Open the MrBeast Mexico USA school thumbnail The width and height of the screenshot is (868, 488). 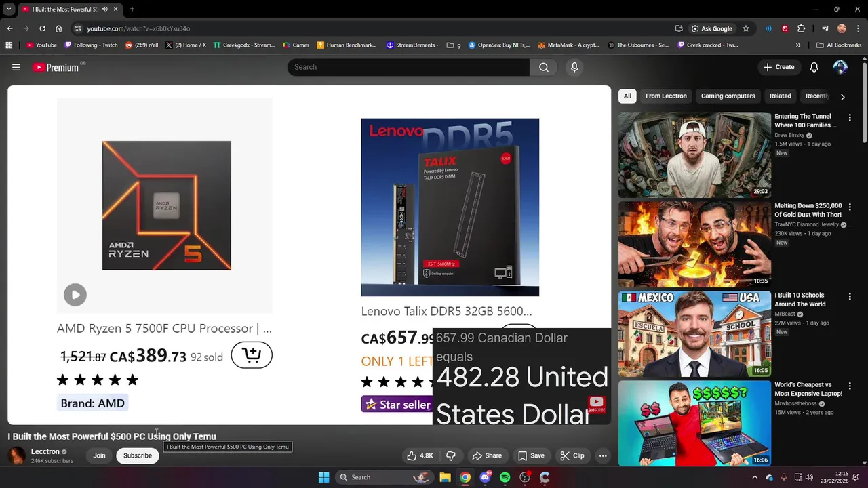tap(694, 334)
